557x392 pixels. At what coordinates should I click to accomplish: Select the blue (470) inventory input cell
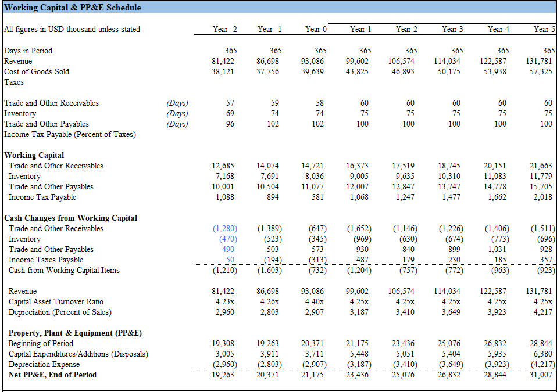tap(228, 239)
